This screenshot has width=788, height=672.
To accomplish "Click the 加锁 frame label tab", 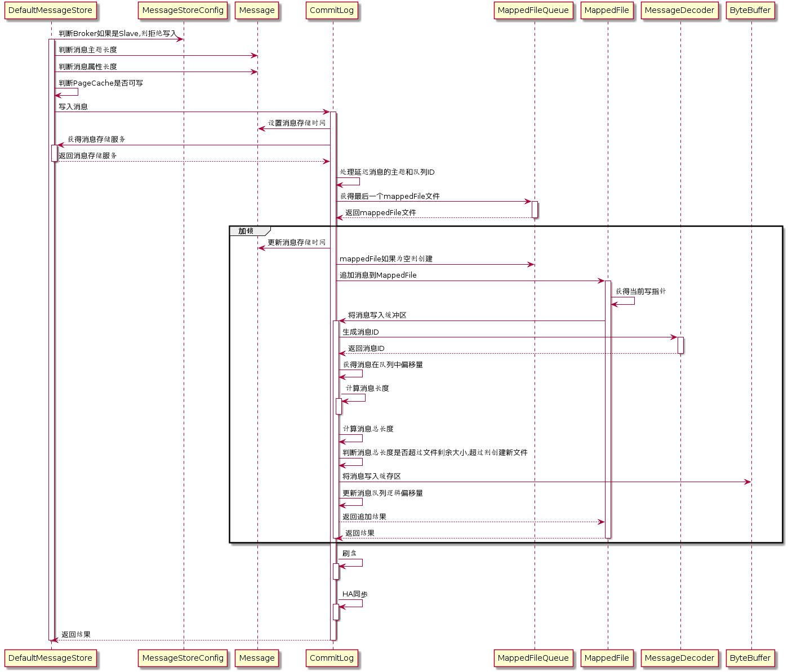I will (x=246, y=231).
